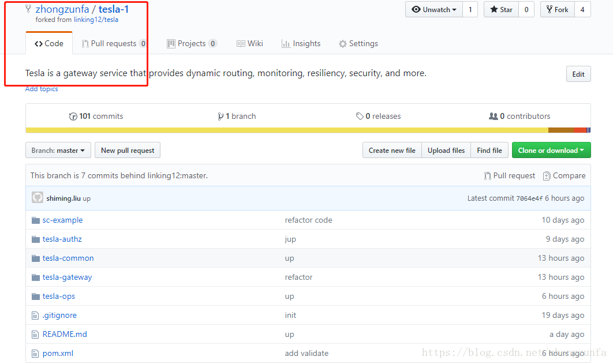Viewport: 613px width, 364px height.
Task: Click the tag icon beside 0 releases
Action: (x=360, y=117)
